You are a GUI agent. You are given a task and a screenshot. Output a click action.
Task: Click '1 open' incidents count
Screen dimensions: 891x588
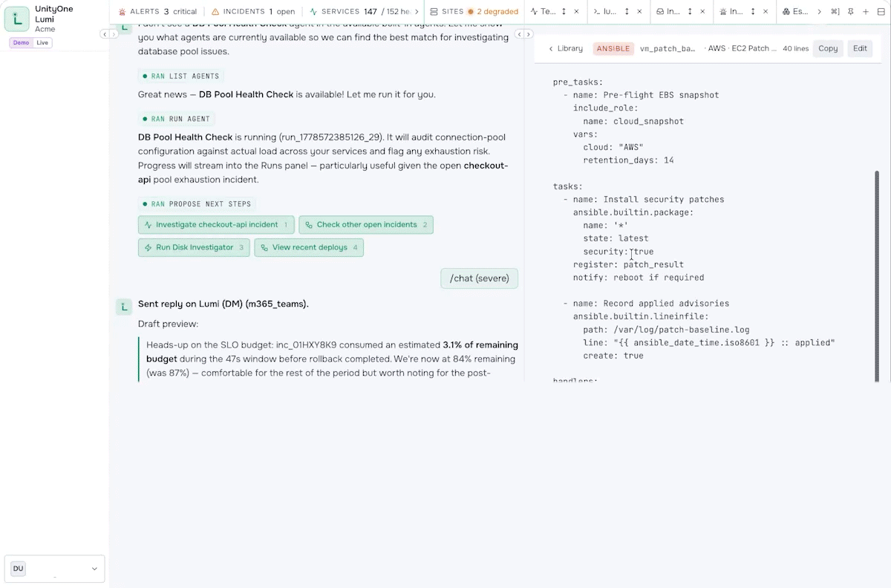281,12
